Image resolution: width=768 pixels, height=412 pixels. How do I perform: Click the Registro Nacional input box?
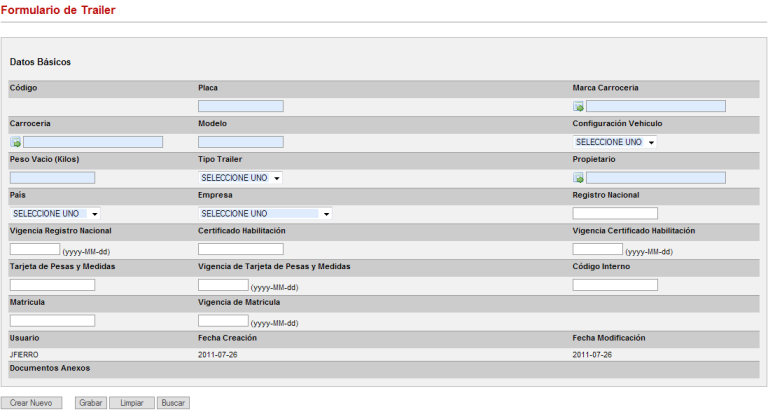pos(615,214)
